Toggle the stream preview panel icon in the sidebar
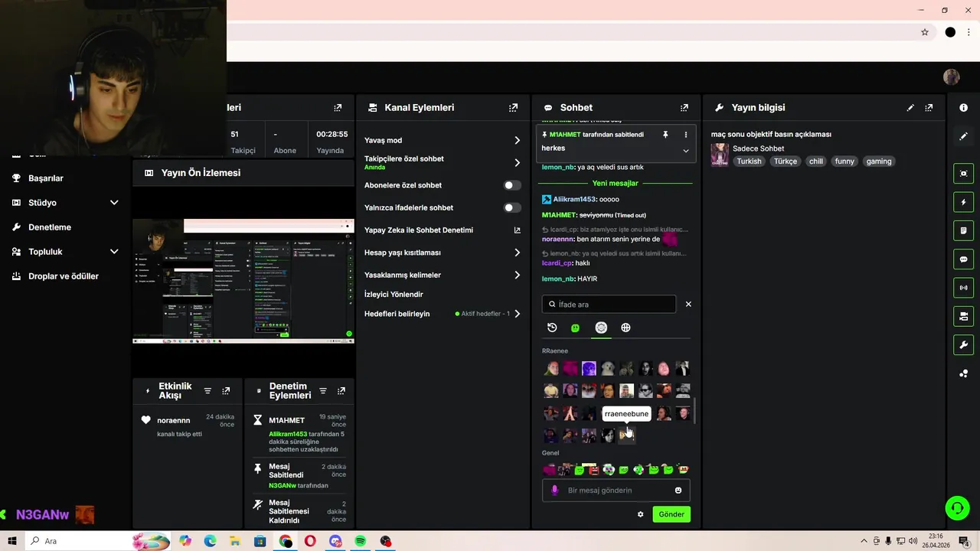Screen dimensions: 980x551 (963, 174)
